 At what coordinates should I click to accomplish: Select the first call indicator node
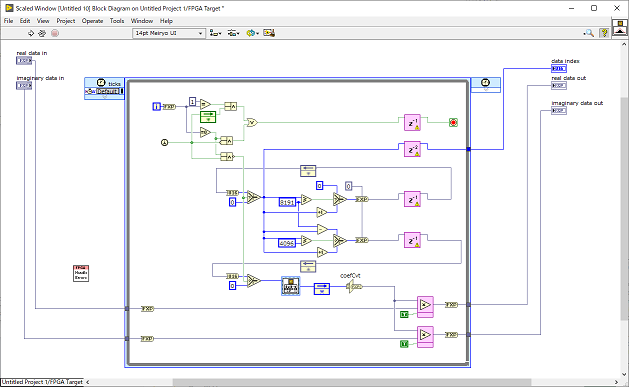(164, 142)
